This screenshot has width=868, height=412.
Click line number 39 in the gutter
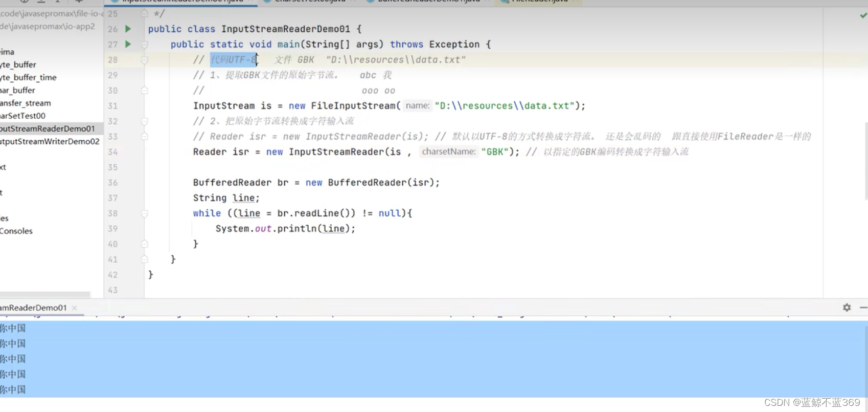[113, 229]
